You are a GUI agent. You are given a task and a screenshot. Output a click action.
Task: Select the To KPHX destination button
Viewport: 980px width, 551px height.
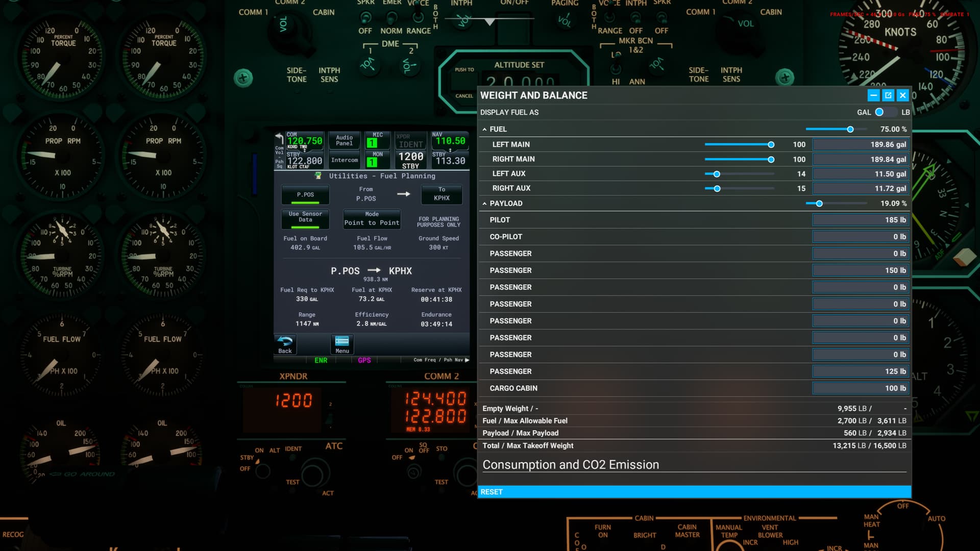pos(442,194)
